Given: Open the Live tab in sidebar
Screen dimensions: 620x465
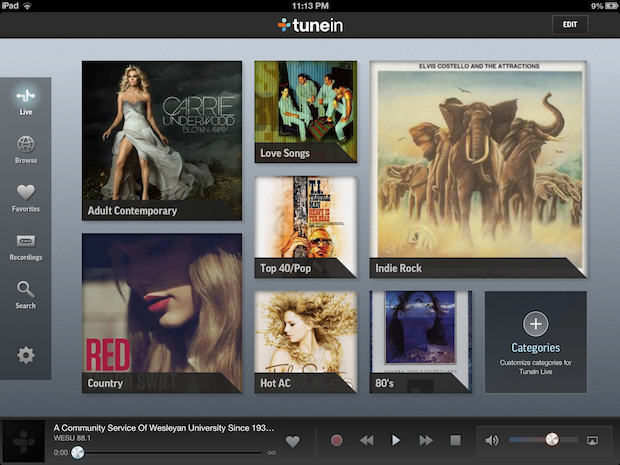Looking at the screenshot, I should [26, 100].
